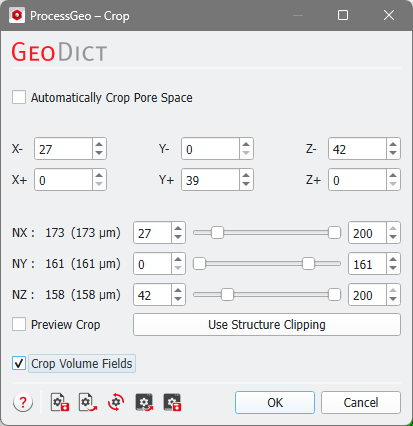Click the Y- input field
Image resolution: width=413 pixels, height=426 pixels.
coord(210,149)
